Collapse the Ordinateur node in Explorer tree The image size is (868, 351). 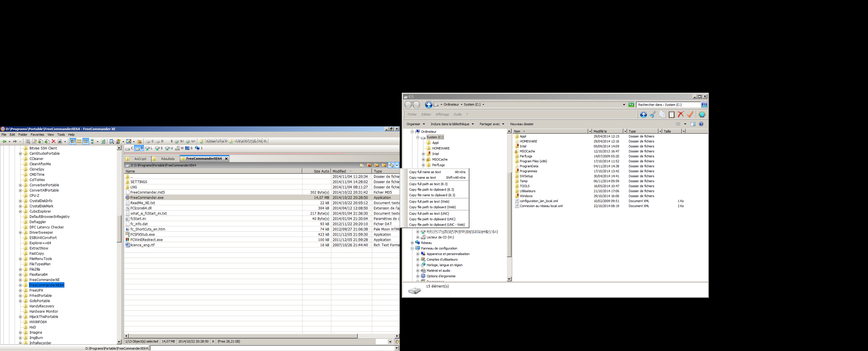[412, 132]
